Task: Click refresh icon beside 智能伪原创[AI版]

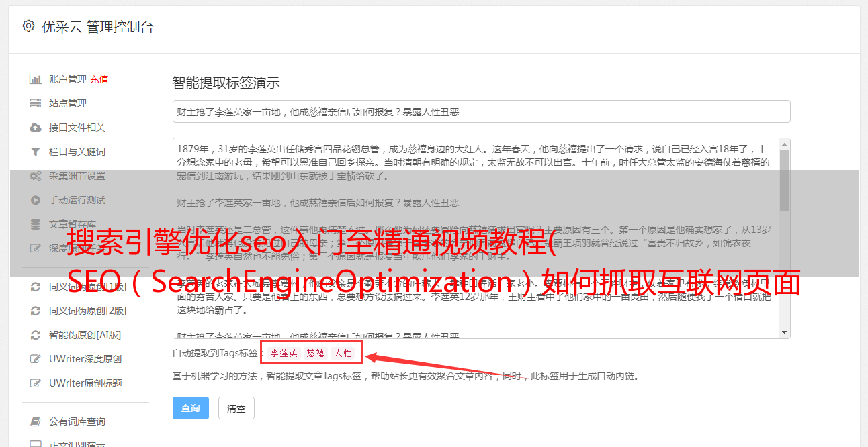Action: click(36, 335)
